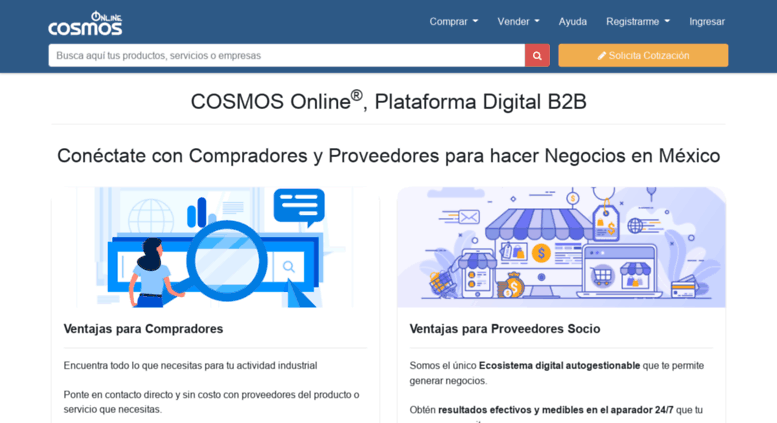
Task: Click text 'Ponte en contacto directo y sin costo'
Action: coord(142,395)
